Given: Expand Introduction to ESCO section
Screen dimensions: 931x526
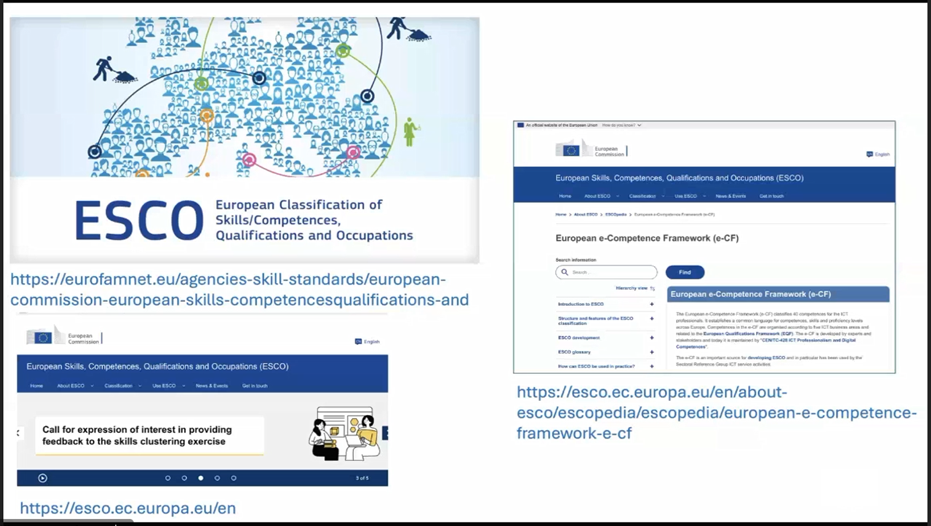Looking at the screenshot, I should [651, 304].
